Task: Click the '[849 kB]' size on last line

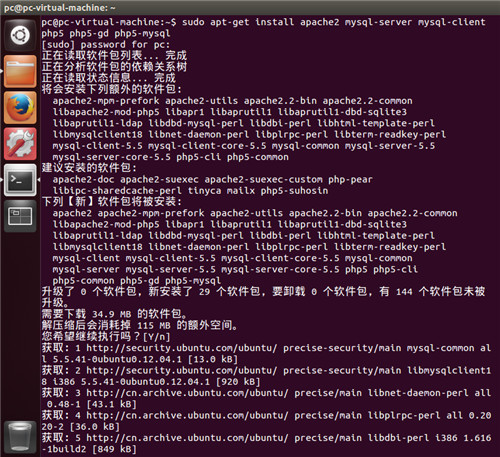Action: click(x=114, y=449)
